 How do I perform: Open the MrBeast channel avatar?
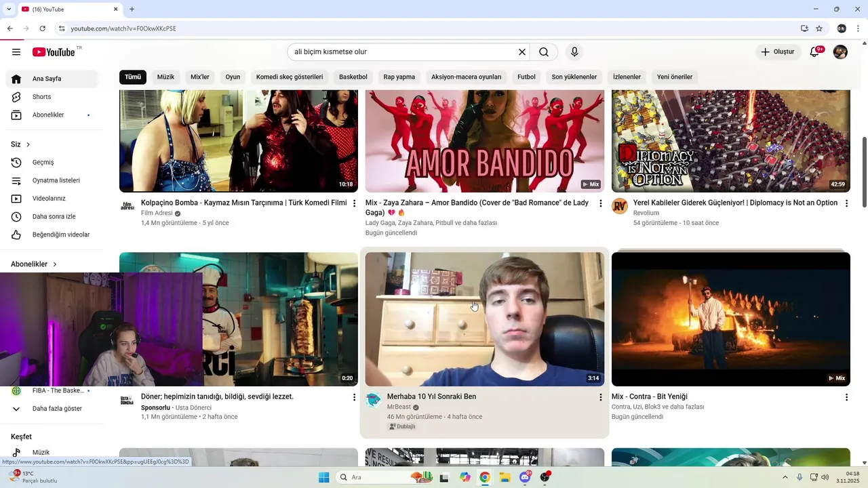[x=374, y=400]
